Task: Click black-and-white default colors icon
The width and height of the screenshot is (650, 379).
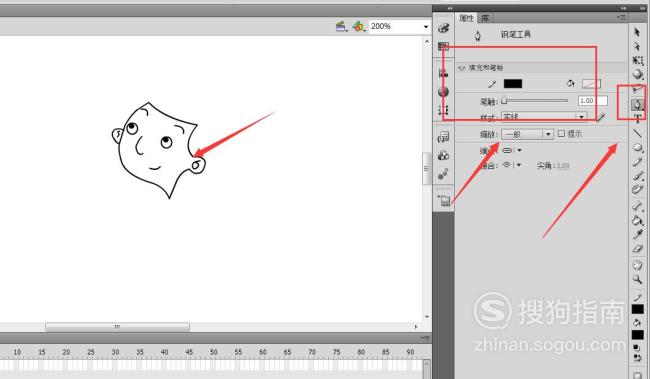Action: (x=637, y=347)
